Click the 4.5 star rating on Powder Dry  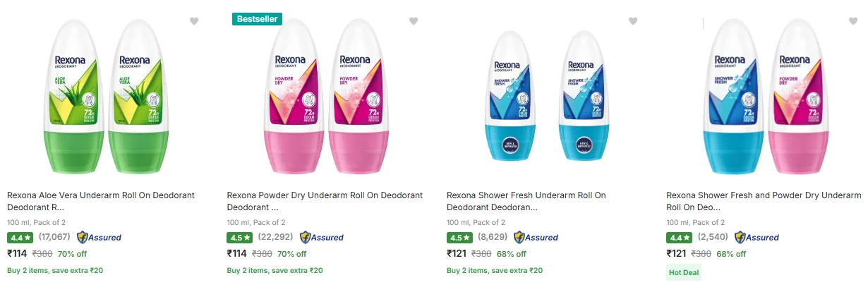[x=240, y=238]
